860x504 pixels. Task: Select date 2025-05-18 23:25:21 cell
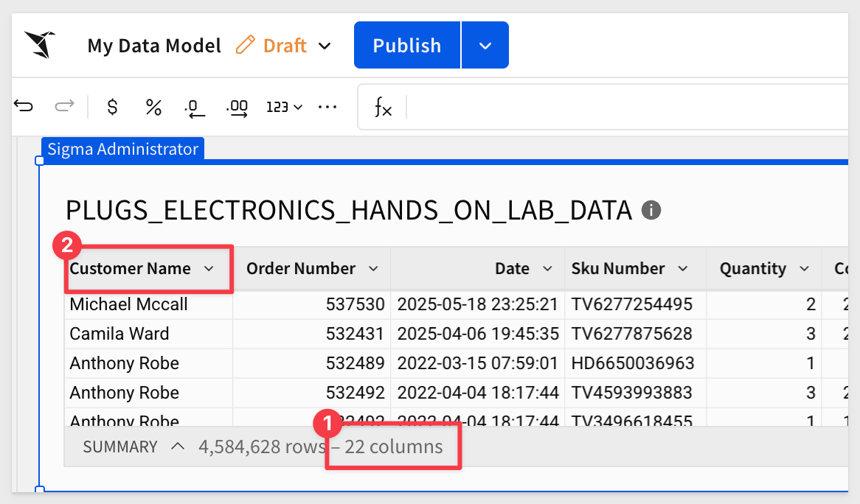[x=478, y=304]
